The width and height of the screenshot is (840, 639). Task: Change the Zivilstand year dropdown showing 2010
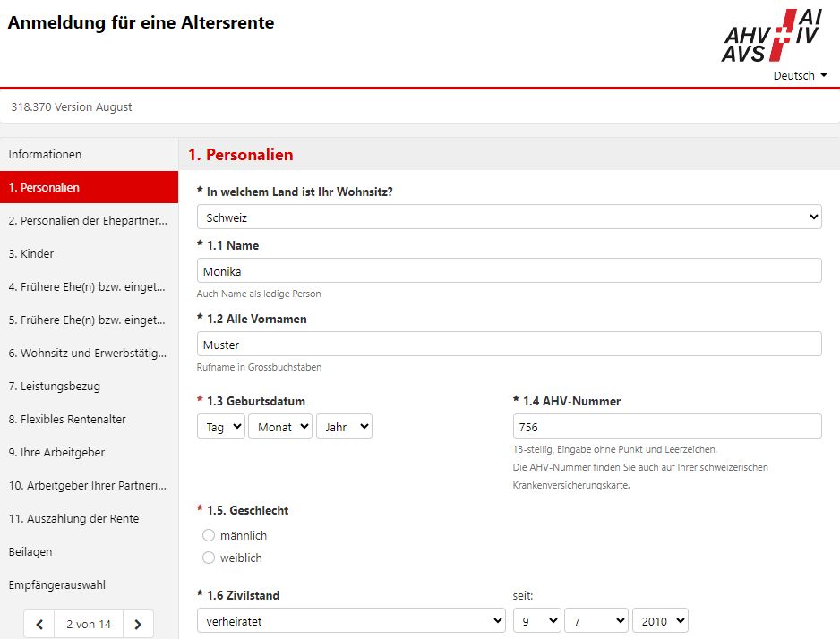[x=660, y=620]
